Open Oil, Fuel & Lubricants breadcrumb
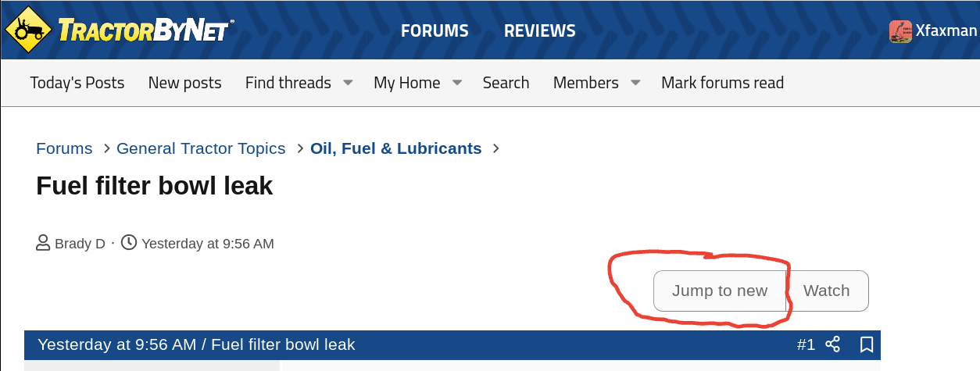980x371 pixels. [396, 148]
